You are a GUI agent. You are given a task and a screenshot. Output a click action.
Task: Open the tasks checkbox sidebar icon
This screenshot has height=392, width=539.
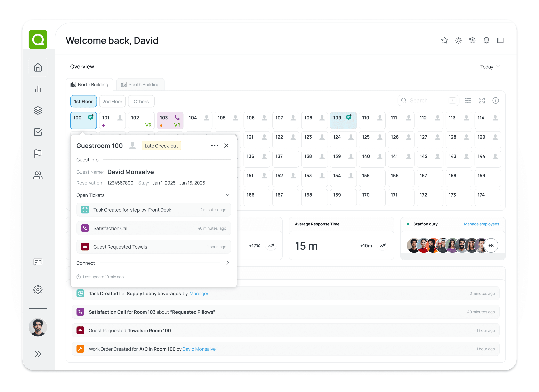38,132
